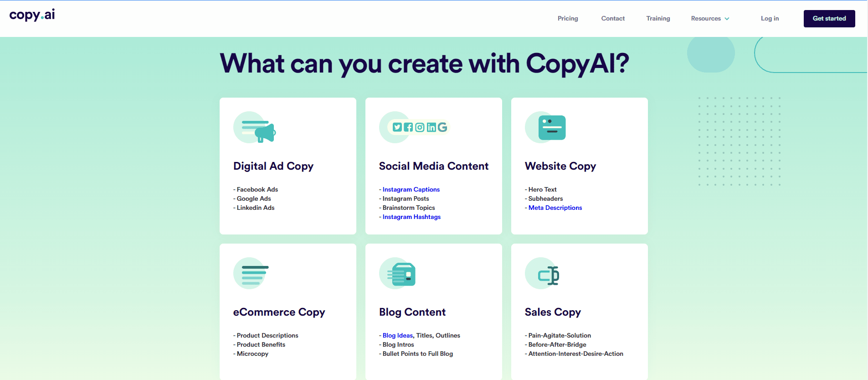Click the Product Descriptions list item

(x=266, y=335)
